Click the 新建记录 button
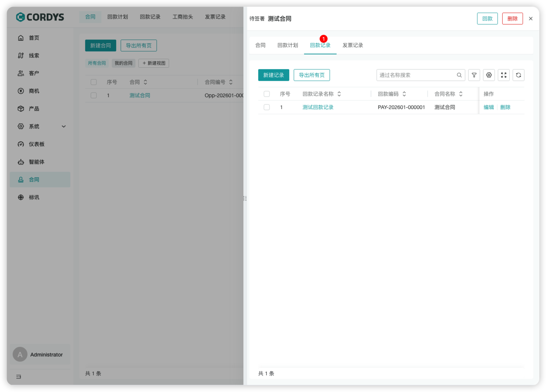Viewport: 546px width, 392px height. pyautogui.click(x=273, y=75)
